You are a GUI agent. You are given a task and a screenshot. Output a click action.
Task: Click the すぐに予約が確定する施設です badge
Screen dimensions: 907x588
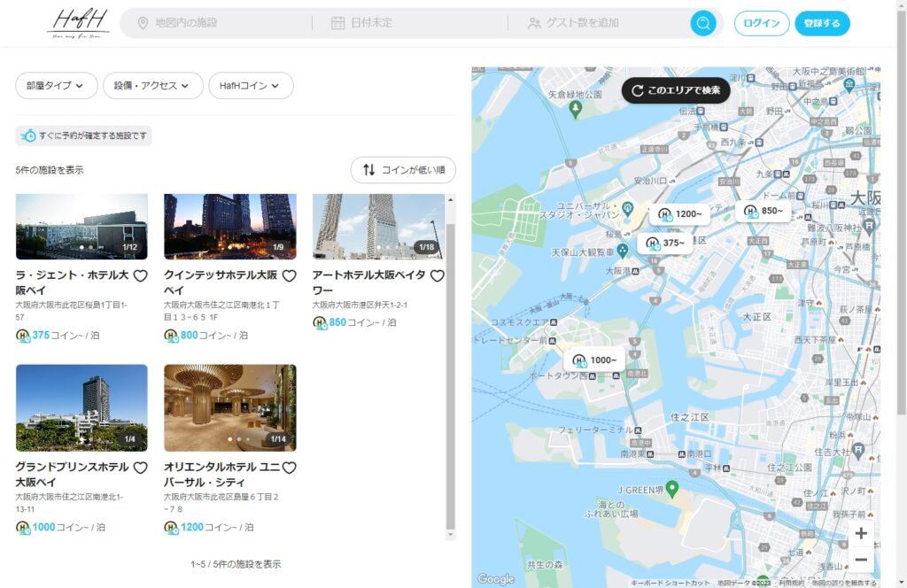[83, 135]
